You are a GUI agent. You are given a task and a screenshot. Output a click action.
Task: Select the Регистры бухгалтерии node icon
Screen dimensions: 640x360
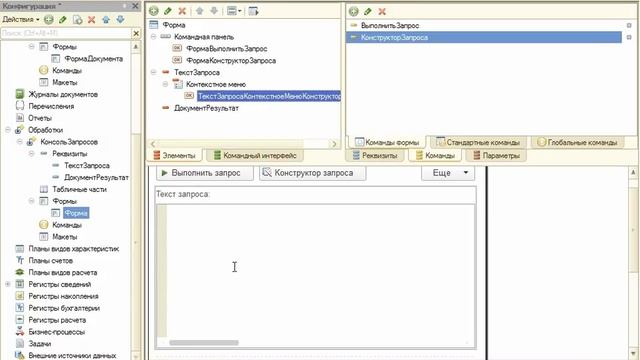tap(20, 308)
